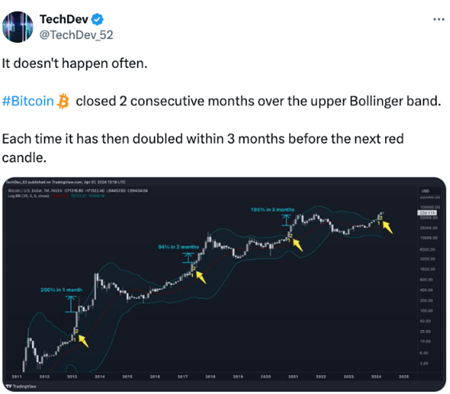Open the #Bitcoin hashtag link
The image size is (450, 394).
28,101
